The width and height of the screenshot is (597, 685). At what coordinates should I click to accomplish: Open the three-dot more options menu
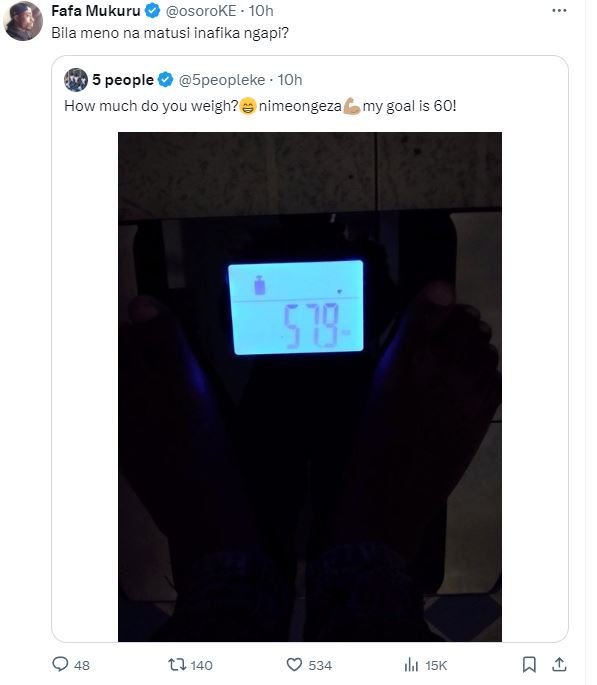(559, 10)
